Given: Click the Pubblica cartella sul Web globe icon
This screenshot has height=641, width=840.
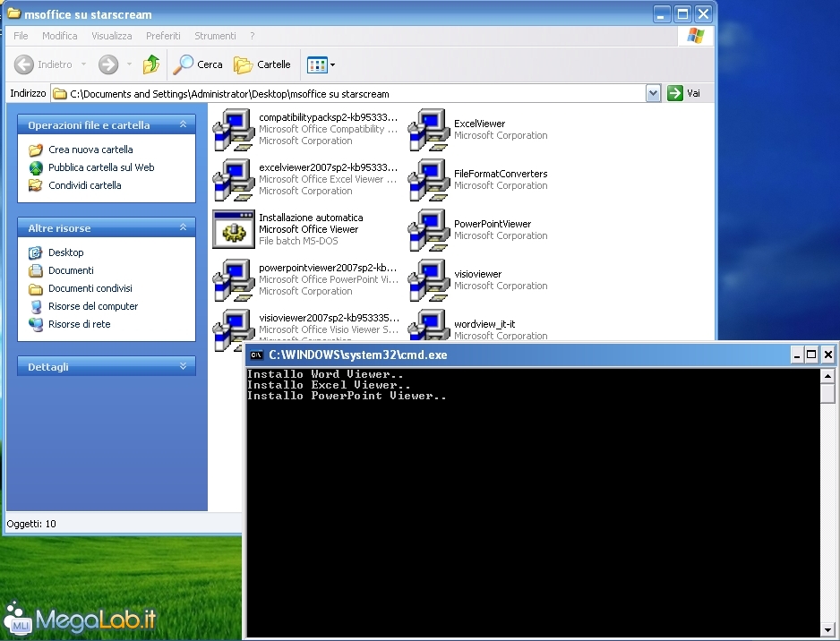Looking at the screenshot, I should [x=35, y=167].
